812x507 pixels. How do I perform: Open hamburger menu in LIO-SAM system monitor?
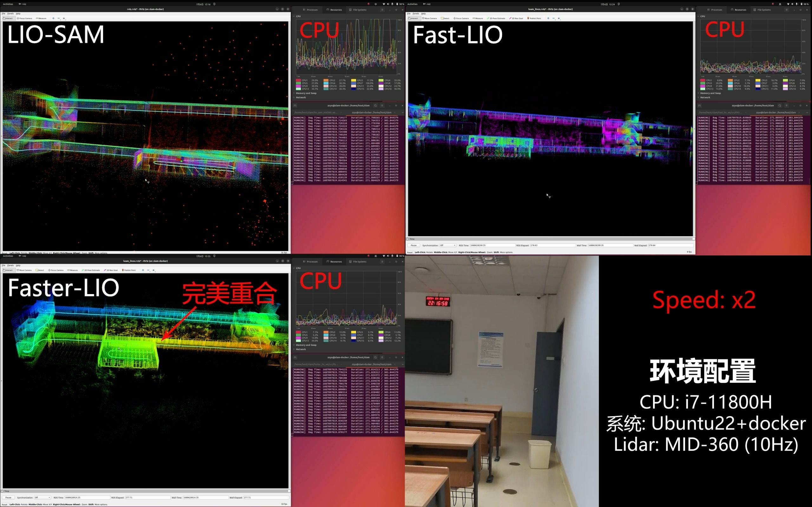(x=382, y=10)
